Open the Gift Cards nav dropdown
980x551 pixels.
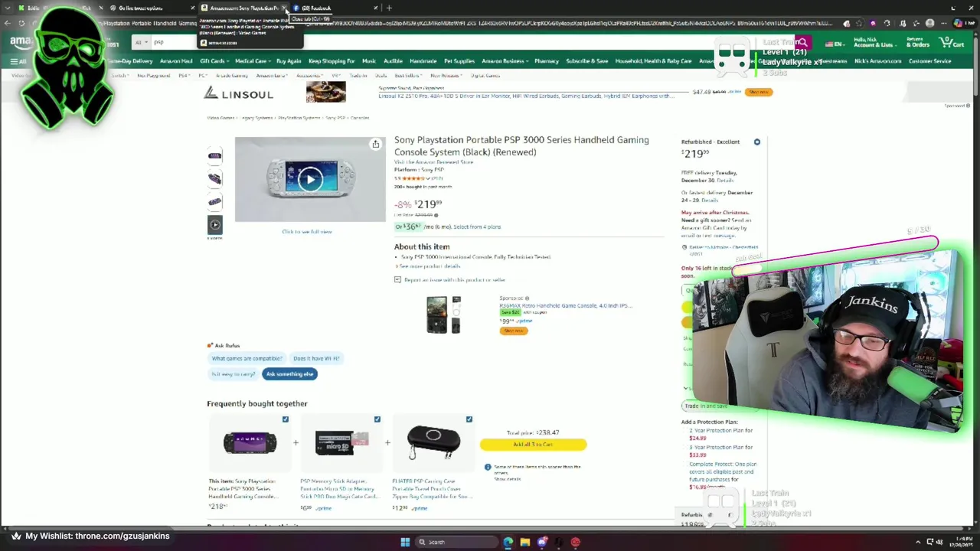pos(214,61)
